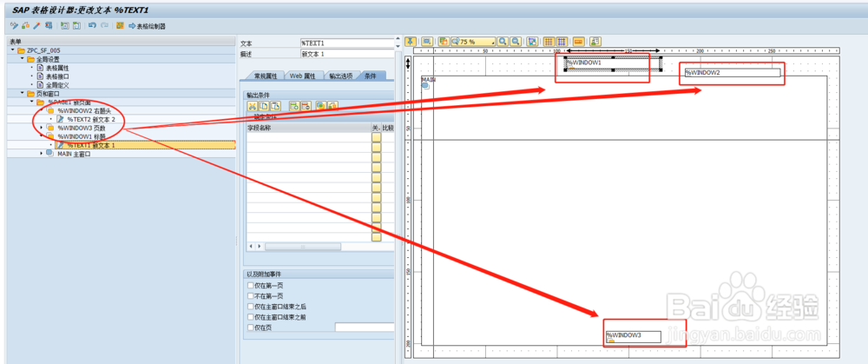
Task: Click the up arrow above the text properties pane
Action: click(x=398, y=39)
